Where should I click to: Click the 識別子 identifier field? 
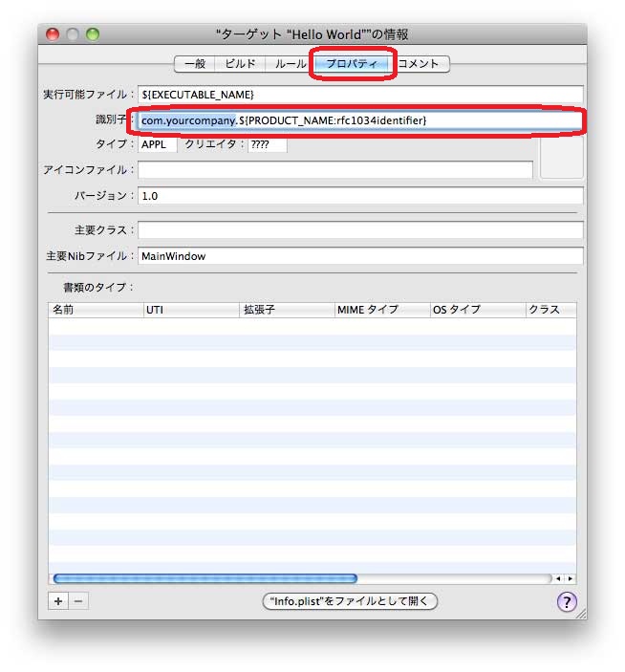359,120
